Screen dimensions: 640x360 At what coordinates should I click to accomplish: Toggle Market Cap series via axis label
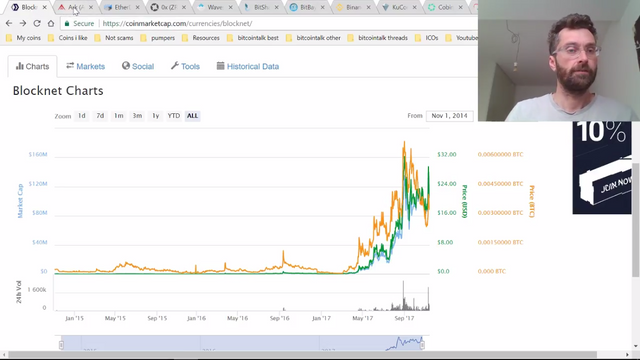click(x=20, y=200)
